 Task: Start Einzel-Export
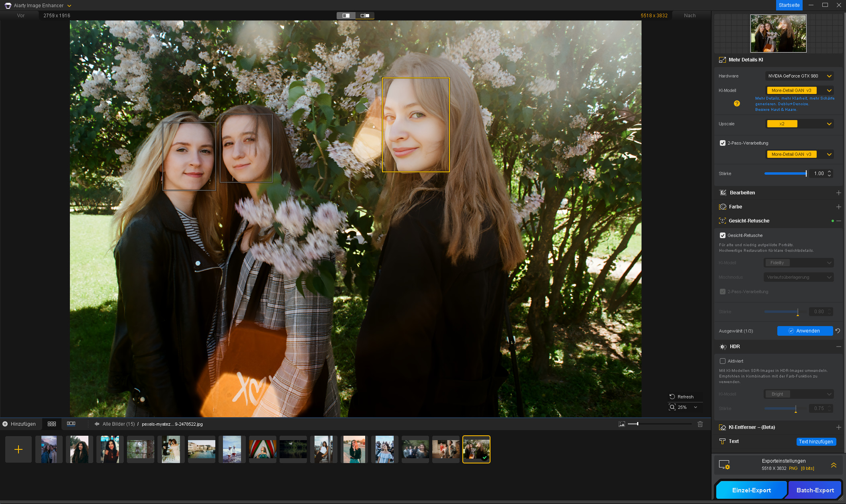(751, 490)
